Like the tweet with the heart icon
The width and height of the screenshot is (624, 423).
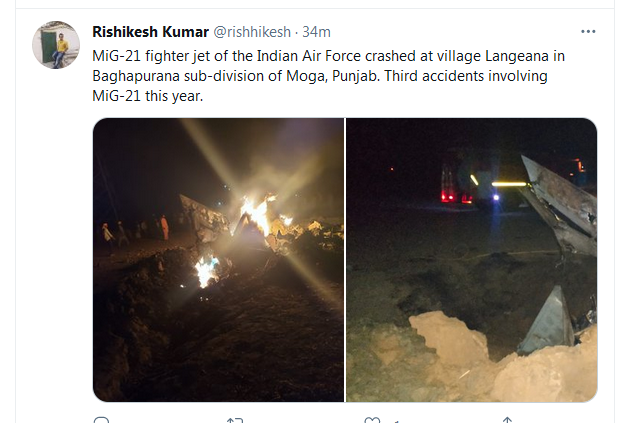coord(372,420)
